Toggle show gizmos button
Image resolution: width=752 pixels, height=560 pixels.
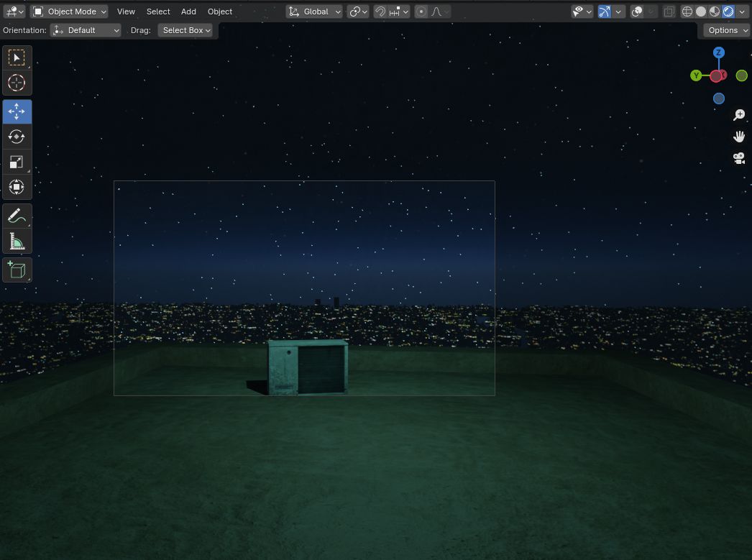tap(604, 12)
